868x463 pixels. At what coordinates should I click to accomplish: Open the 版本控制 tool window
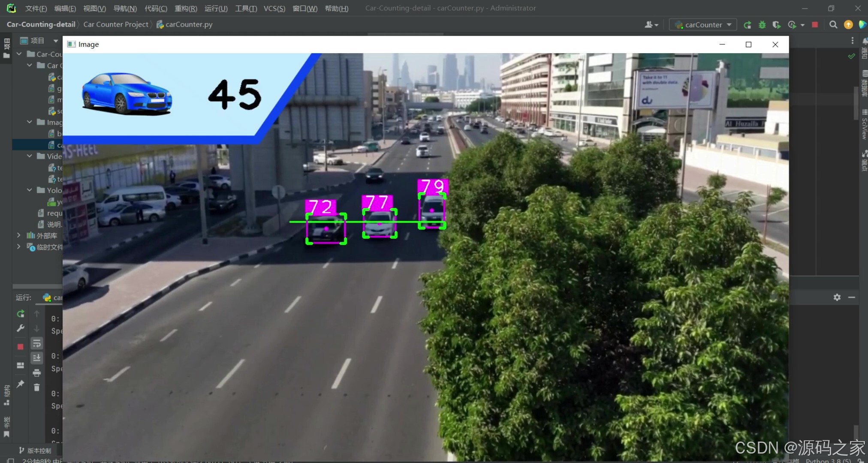pos(35,450)
